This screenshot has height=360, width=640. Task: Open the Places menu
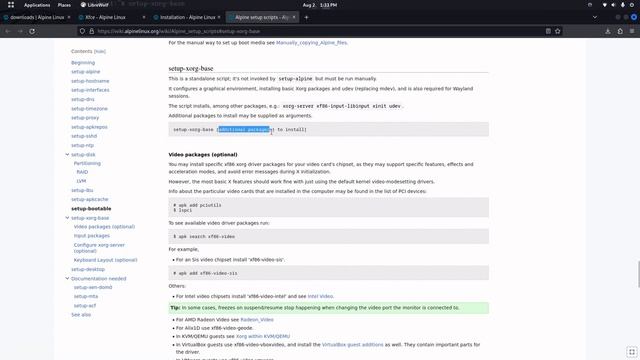click(x=64, y=5)
